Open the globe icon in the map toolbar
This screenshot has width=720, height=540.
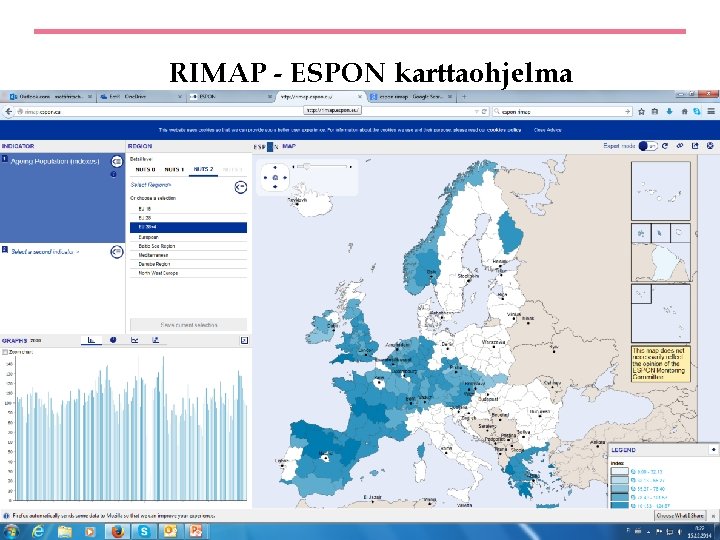click(x=710, y=146)
